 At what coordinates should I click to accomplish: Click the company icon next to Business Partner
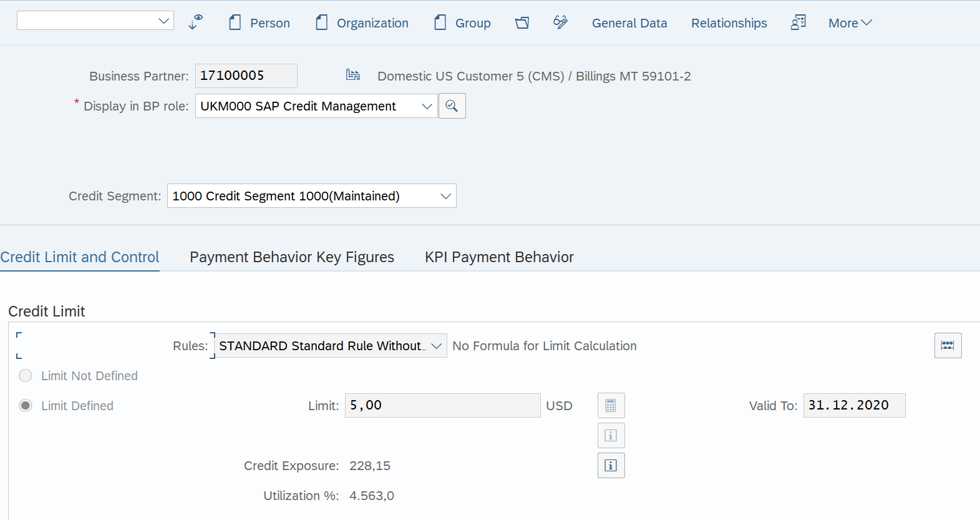click(x=353, y=76)
